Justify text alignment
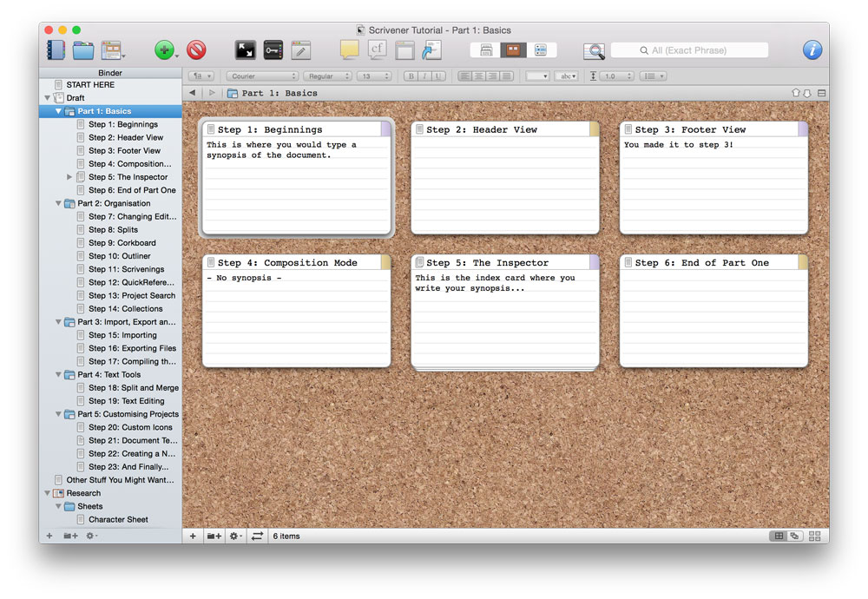The width and height of the screenshot is (868, 599). 507,76
